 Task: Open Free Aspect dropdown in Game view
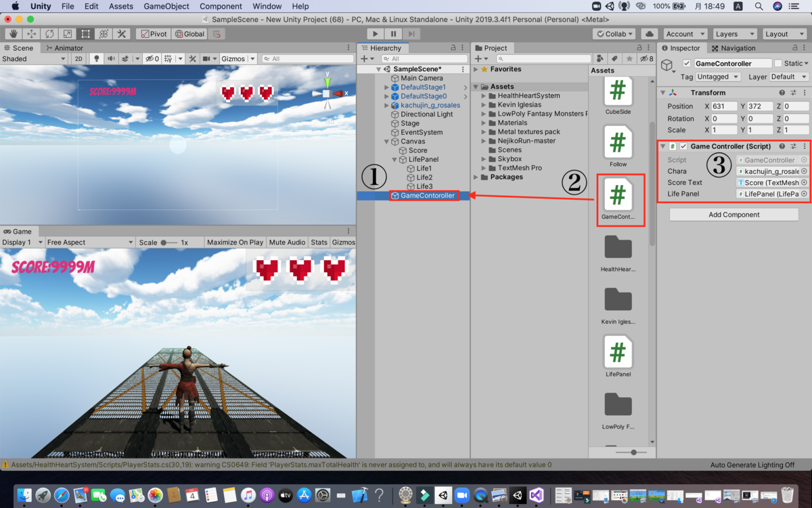pyautogui.click(x=90, y=242)
